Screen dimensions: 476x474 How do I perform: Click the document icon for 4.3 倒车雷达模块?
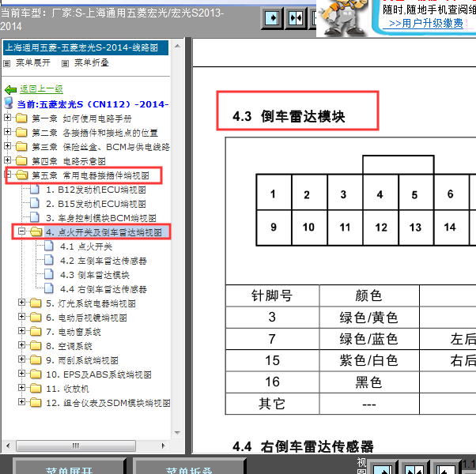tap(49, 274)
